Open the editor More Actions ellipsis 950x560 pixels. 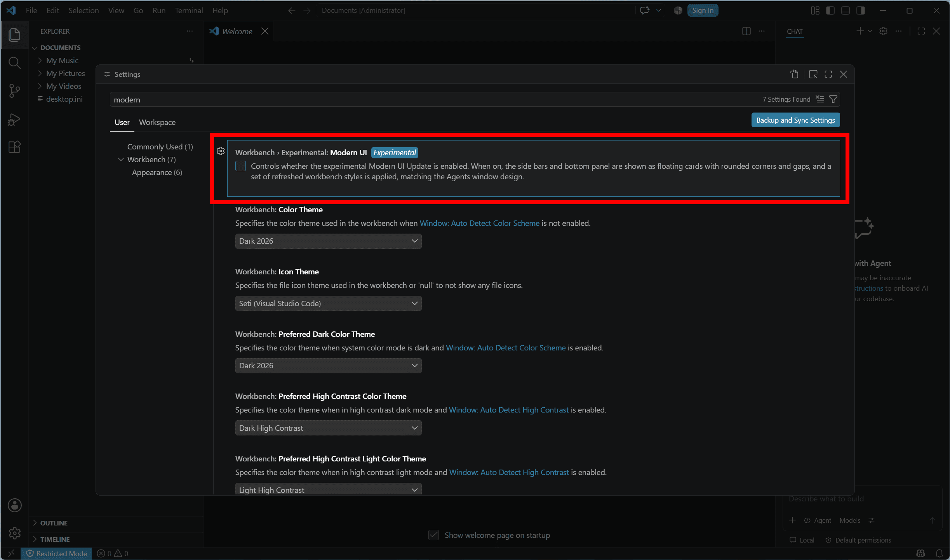762,31
